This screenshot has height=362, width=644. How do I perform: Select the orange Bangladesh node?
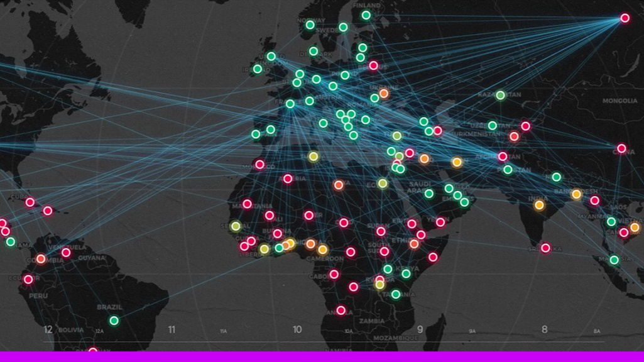pos(577,194)
